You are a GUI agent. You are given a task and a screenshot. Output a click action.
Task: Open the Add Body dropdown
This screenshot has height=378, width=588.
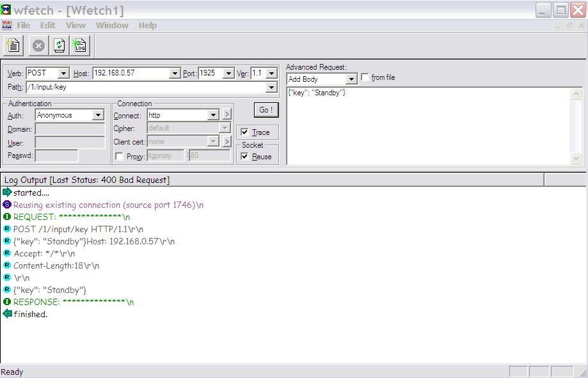[x=351, y=79]
